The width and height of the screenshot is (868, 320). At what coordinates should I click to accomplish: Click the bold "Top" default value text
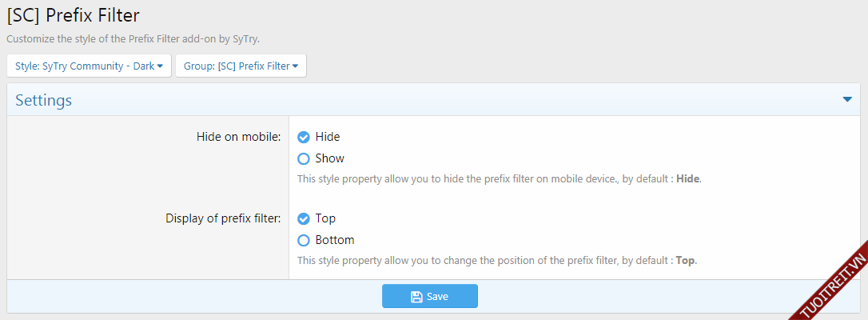[686, 261]
